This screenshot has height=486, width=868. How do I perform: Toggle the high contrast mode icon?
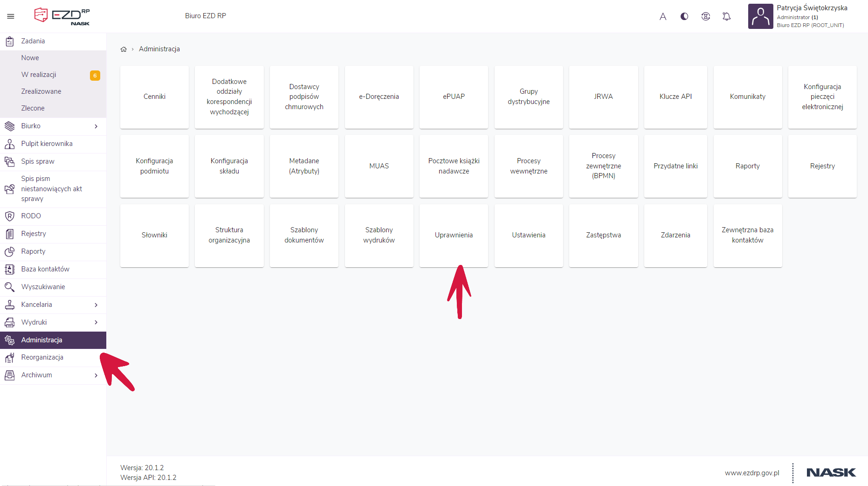coord(684,16)
